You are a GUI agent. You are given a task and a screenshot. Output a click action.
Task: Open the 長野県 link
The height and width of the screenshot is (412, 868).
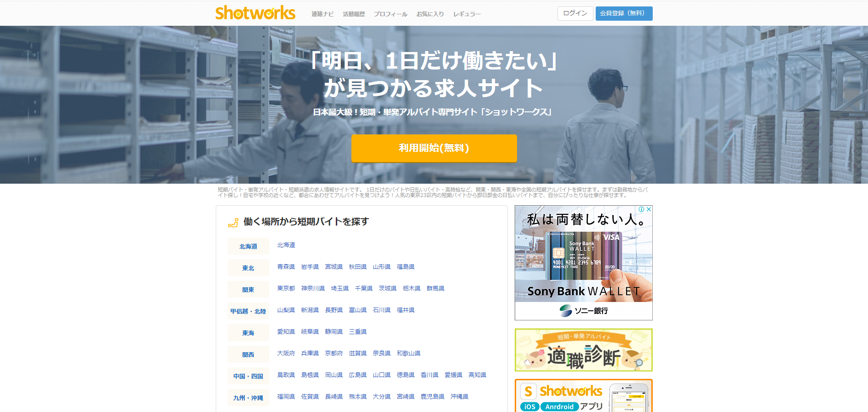pos(334,310)
